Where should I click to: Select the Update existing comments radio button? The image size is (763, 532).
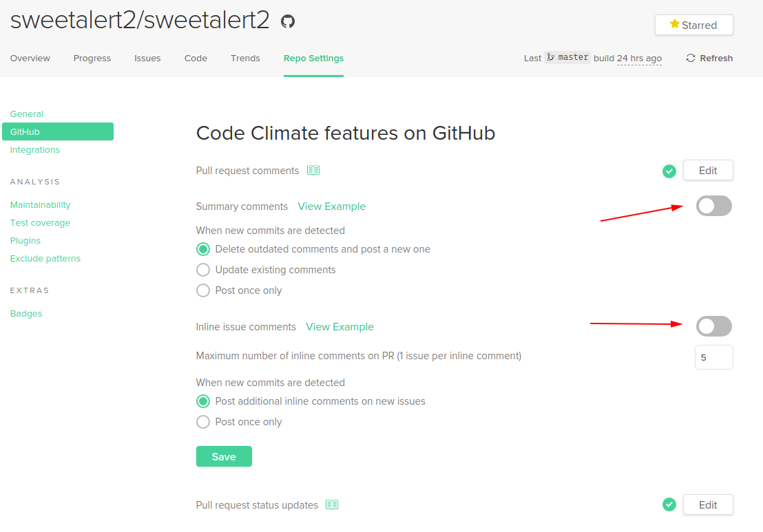(x=203, y=270)
